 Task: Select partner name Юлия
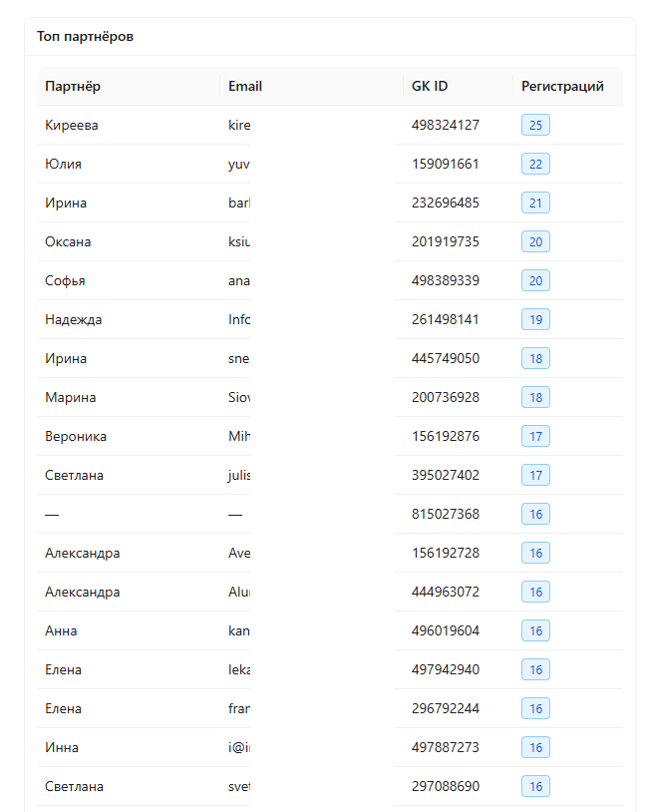[63, 165]
